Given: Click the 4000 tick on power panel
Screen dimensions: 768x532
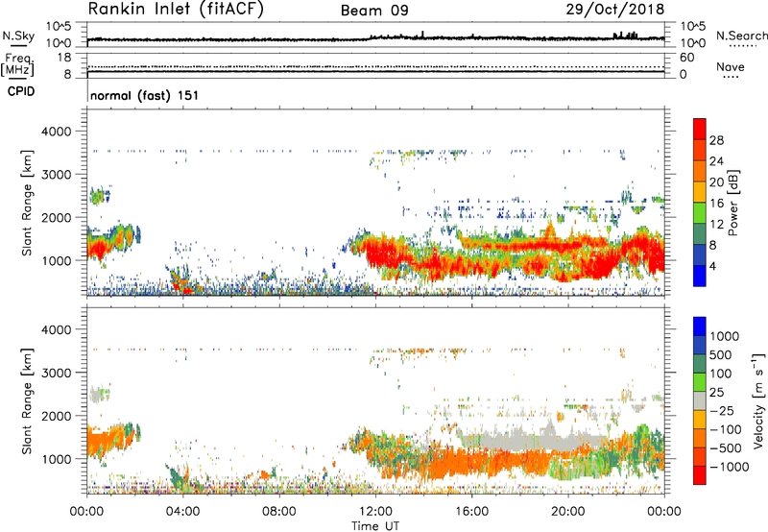Looking at the screenshot, I should click(x=57, y=132).
